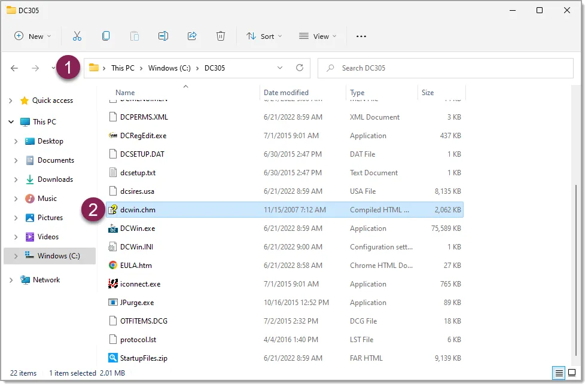
Task: Sort by the Date modified column header
Action: (x=286, y=93)
